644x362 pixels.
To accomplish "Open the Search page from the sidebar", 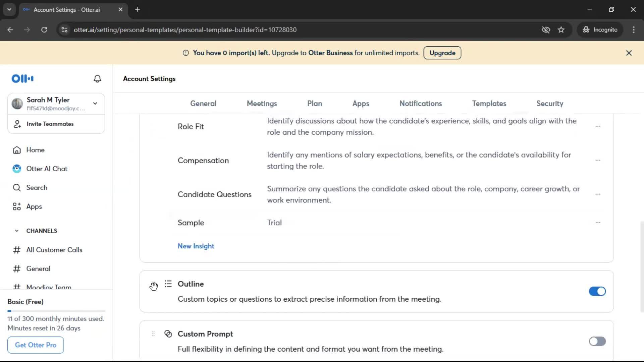I will click(37, 188).
